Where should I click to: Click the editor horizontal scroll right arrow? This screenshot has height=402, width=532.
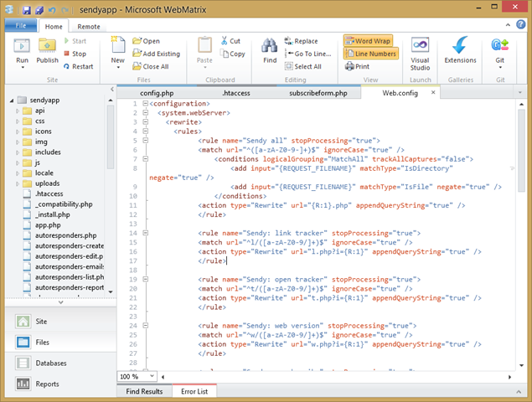tap(509, 377)
